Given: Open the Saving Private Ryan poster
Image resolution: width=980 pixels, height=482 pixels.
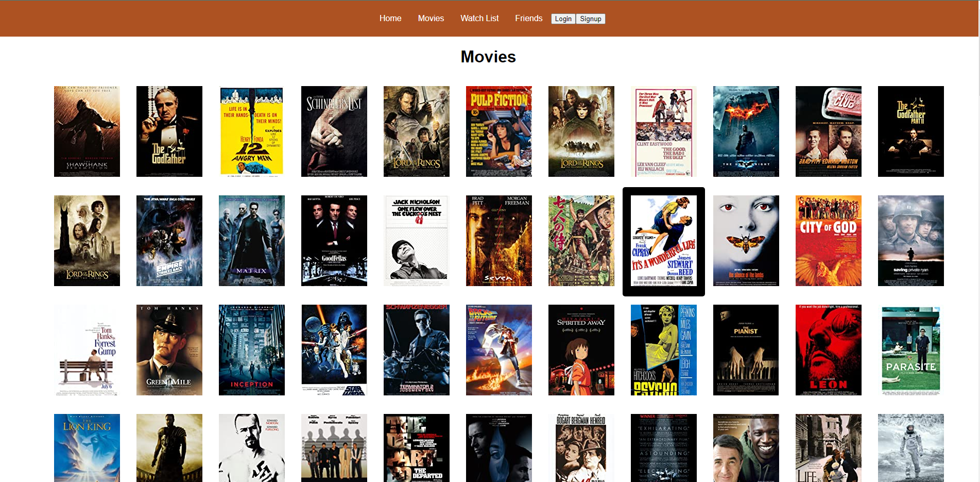Looking at the screenshot, I should (x=911, y=241).
